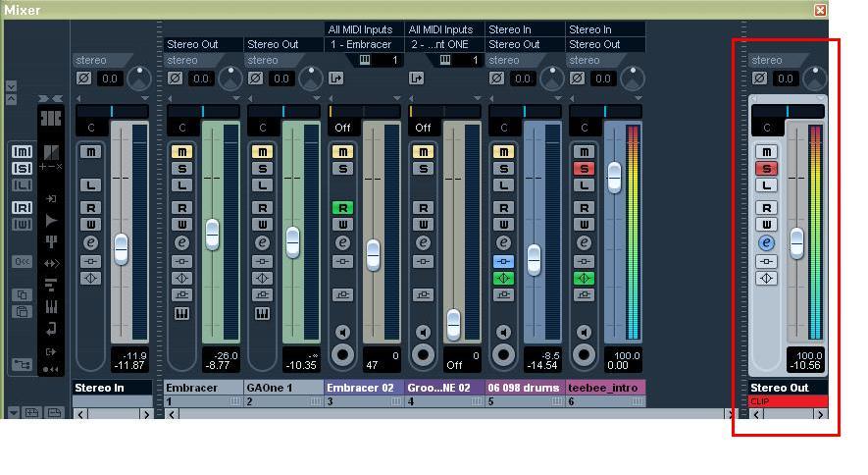
Task: Open Stereo In channel view options arrow
Action: (x=144, y=98)
